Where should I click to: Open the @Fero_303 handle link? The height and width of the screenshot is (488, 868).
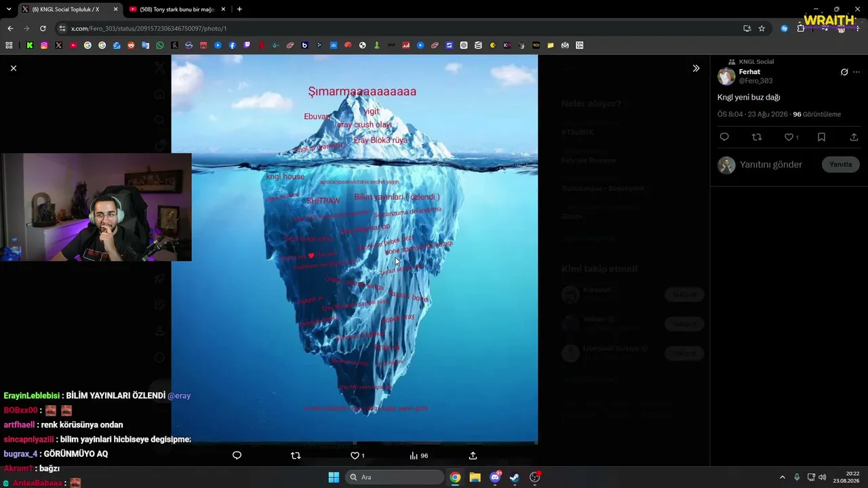[x=755, y=81]
